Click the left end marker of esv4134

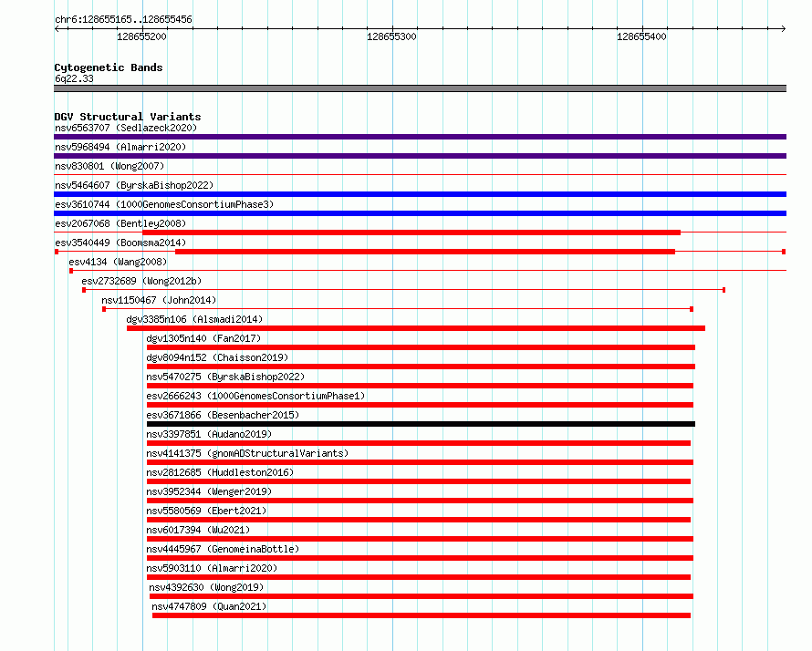71,271
